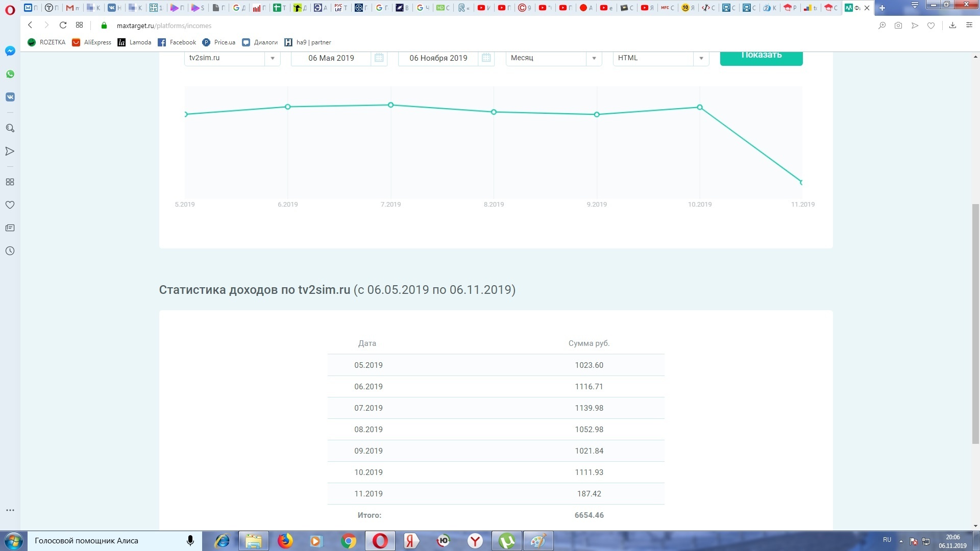This screenshot has height=551, width=980.
Task: Expand the Месяц period dropdown
Action: tap(594, 58)
